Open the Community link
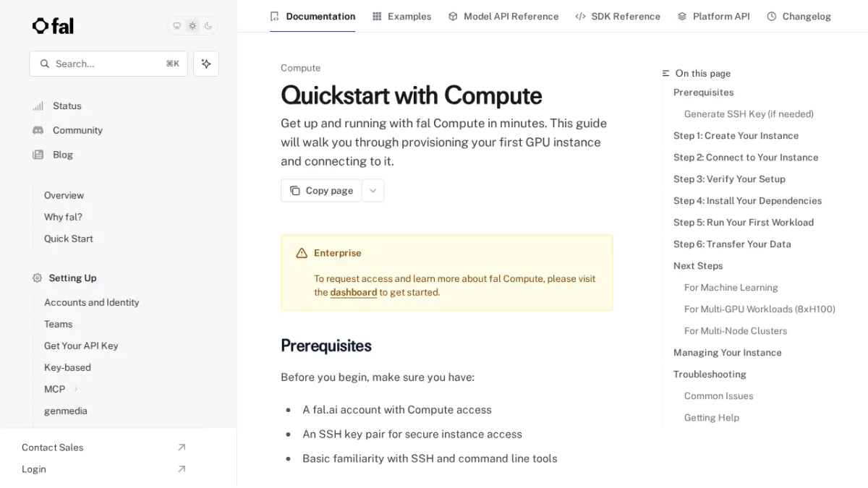Screen dimensions: 868x488 pos(77,130)
